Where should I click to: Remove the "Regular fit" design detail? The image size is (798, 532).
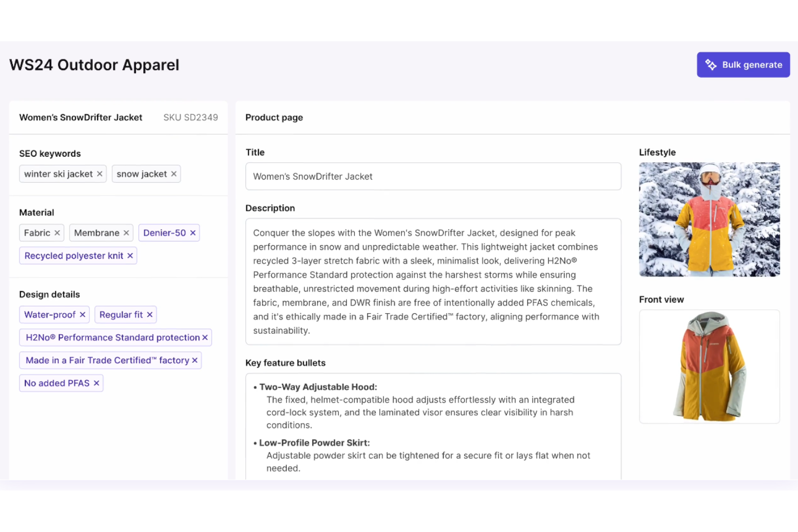[150, 314]
